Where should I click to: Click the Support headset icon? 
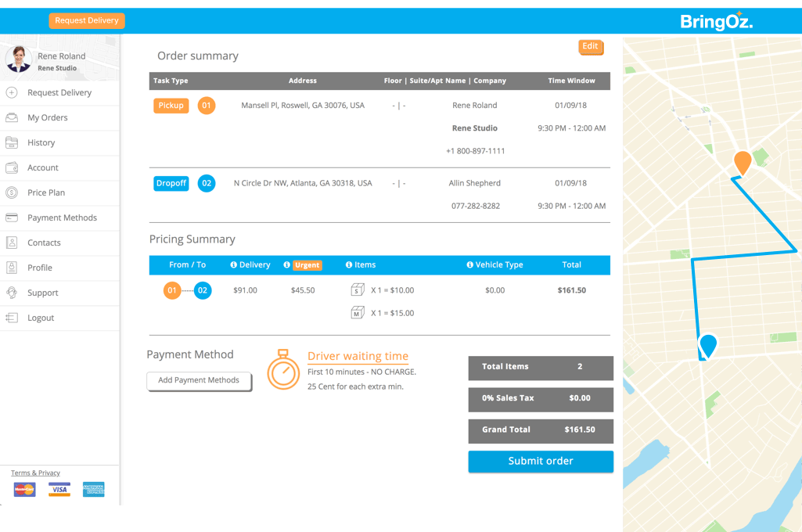[12, 293]
